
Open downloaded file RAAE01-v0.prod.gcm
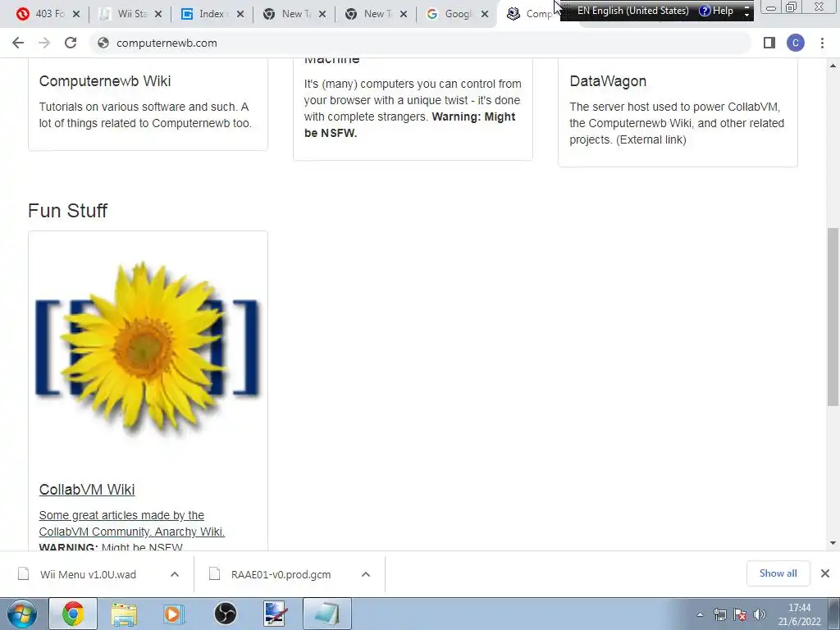(281, 574)
